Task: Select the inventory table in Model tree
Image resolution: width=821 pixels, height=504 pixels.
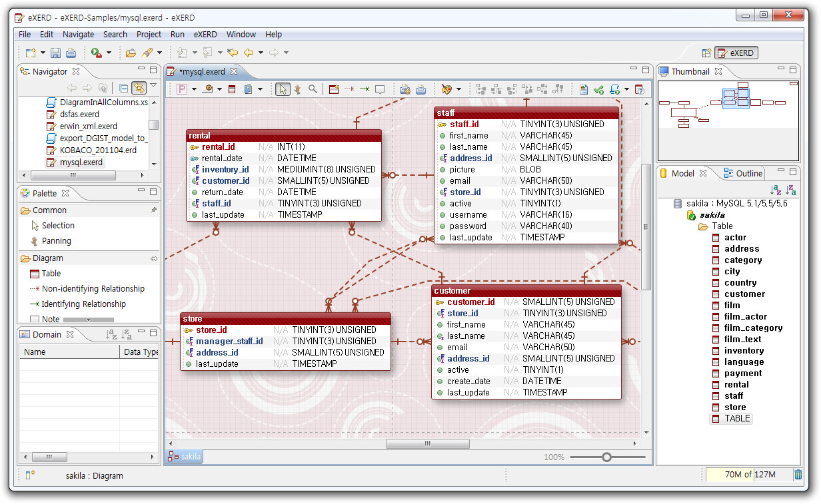Action: point(738,350)
